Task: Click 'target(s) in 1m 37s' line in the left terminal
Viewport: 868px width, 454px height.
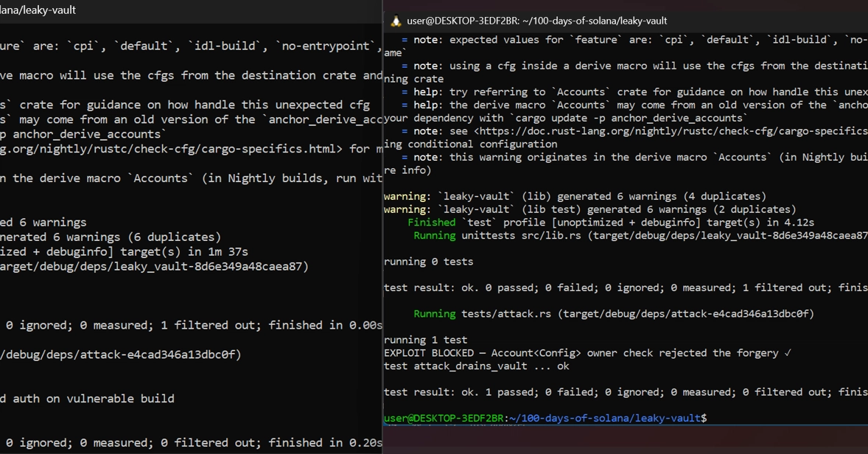Action: click(124, 252)
